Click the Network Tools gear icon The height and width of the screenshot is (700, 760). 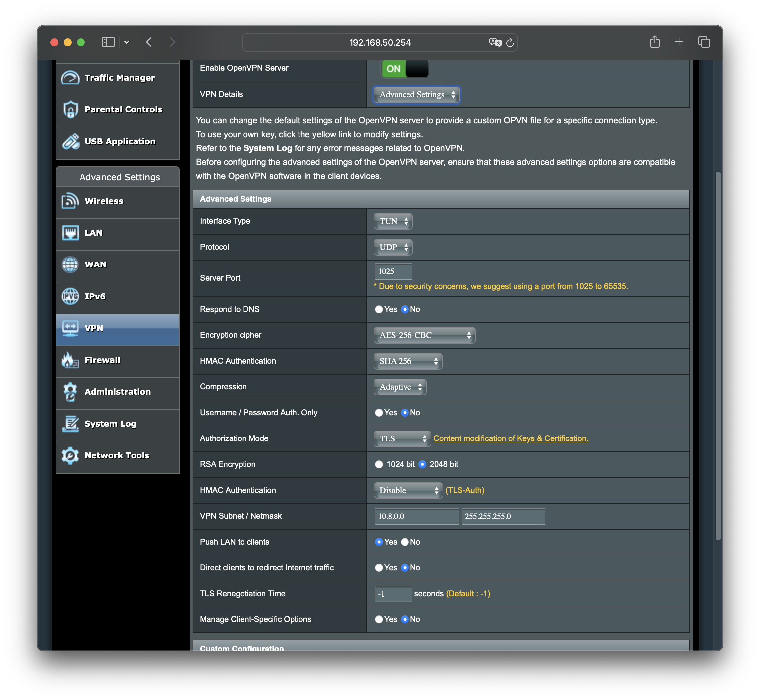70,455
